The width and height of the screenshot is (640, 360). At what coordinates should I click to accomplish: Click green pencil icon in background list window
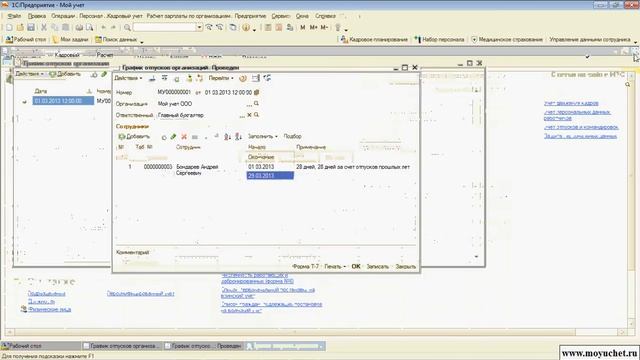point(104,74)
